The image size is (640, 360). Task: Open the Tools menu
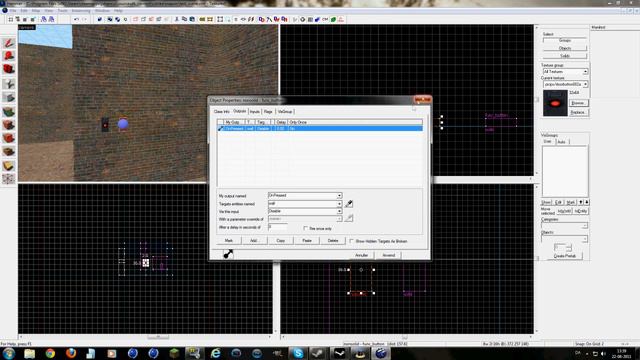(62, 11)
